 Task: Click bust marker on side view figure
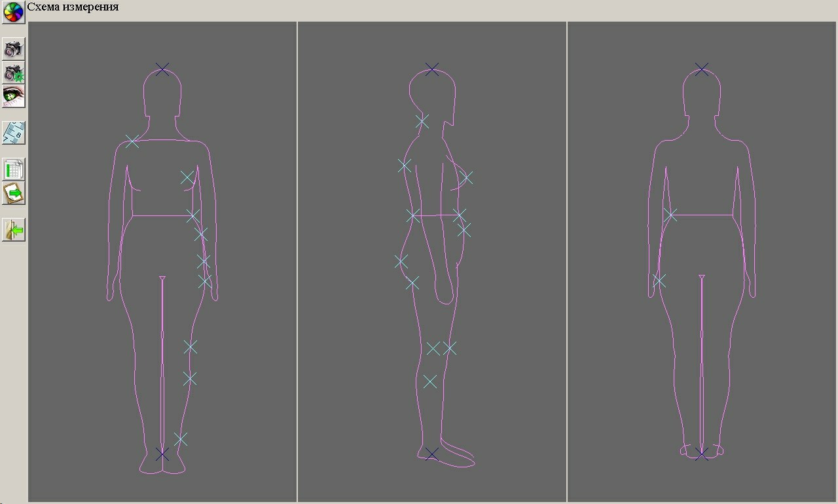click(x=465, y=177)
